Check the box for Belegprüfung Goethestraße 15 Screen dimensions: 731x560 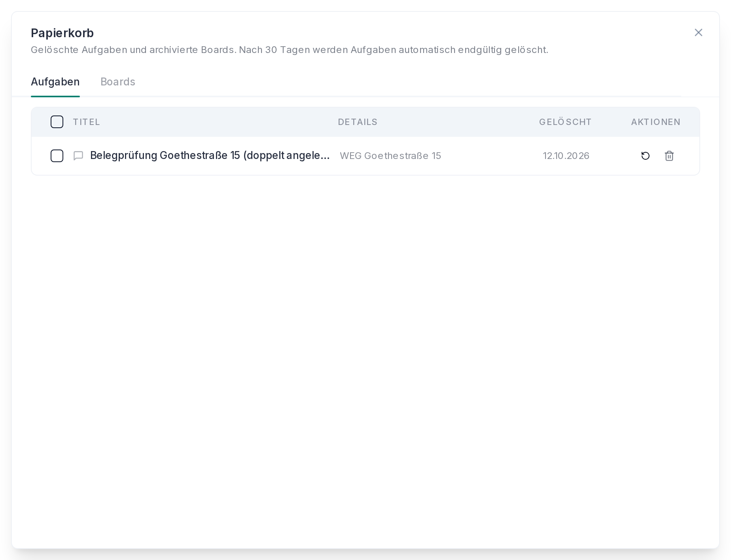coord(57,156)
